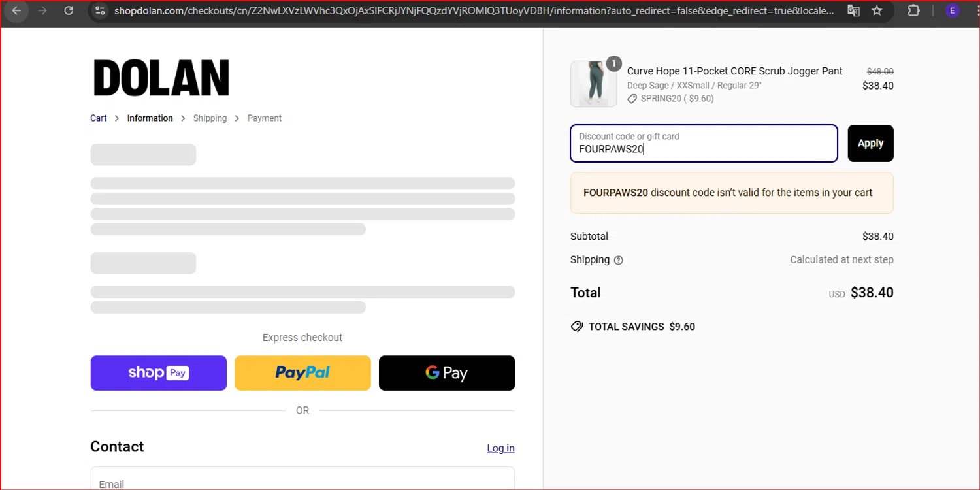This screenshot has height=490, width=980.
Task: Click the total savings tag icon
Action: coord(576,327)
